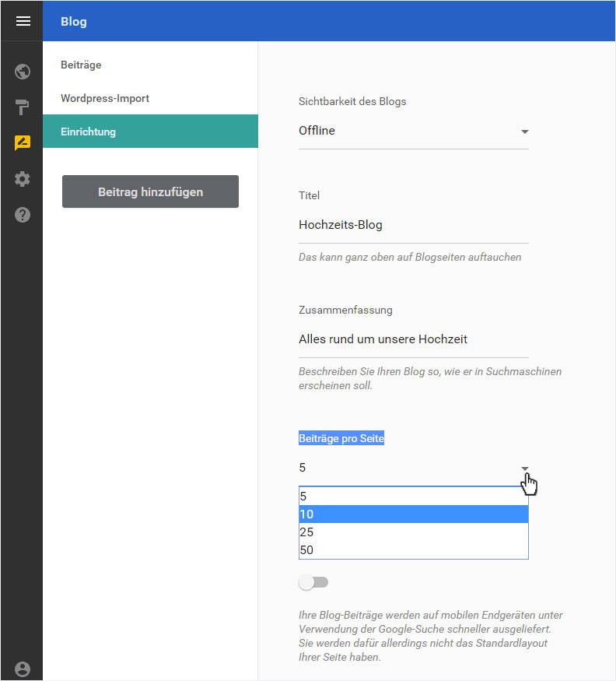Select the yellow blog editor icon

tap(22, 142)
